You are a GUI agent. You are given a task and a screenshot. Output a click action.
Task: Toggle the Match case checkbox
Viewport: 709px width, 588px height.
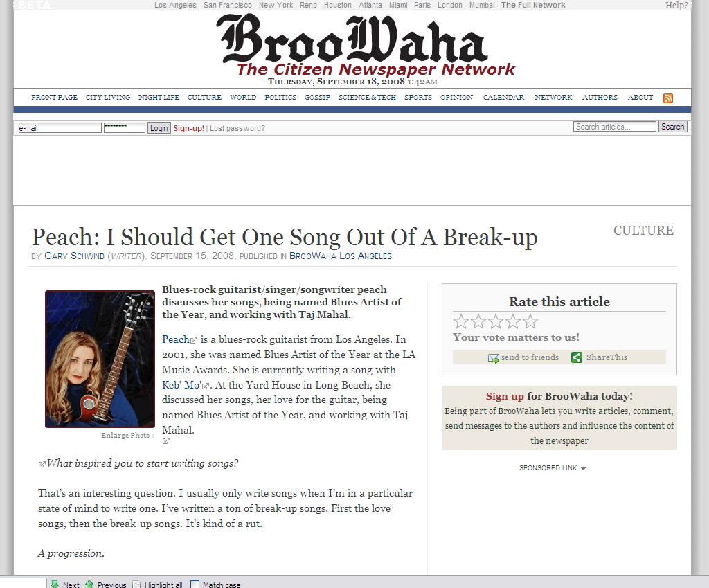click(x=195, y=585)
